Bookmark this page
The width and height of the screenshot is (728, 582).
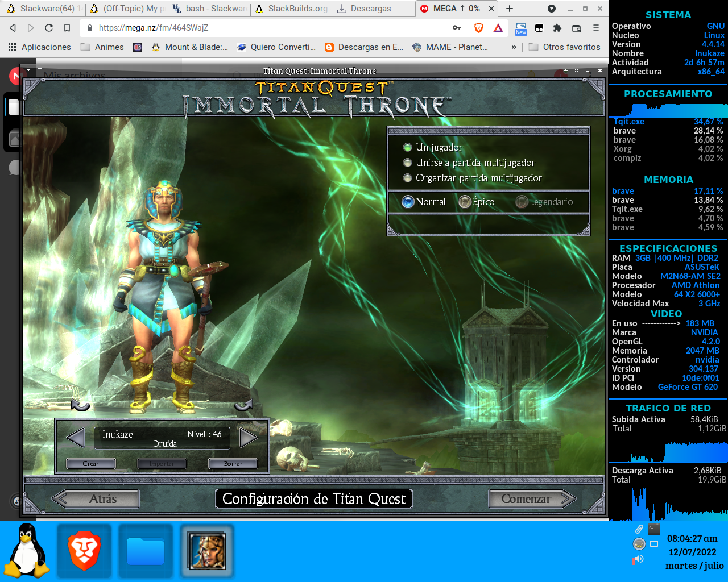tap(67, 28)
